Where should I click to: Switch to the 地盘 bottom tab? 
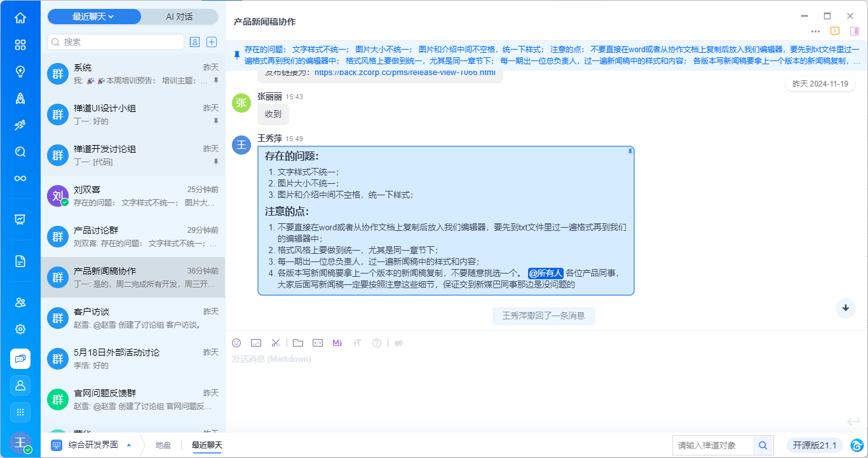tap(163, 445)
